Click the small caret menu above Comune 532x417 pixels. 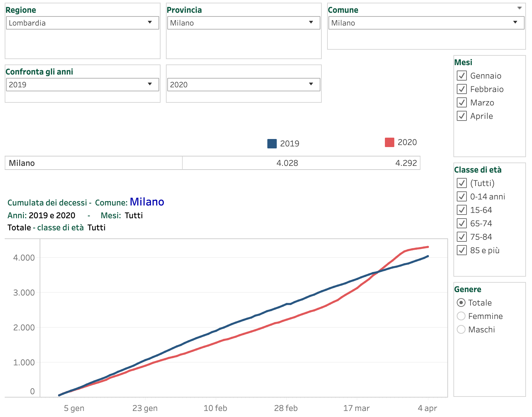[520, 8]
